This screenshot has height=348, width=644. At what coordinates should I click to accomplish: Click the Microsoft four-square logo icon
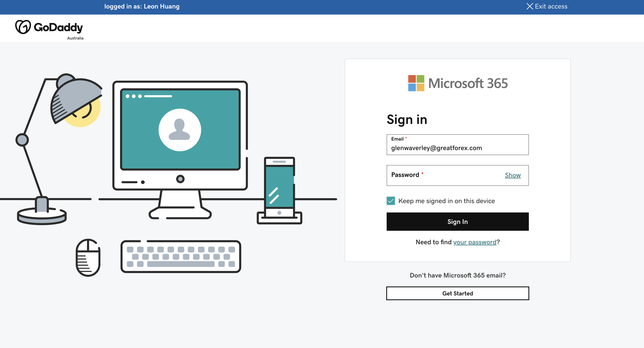tap(416, 83)
